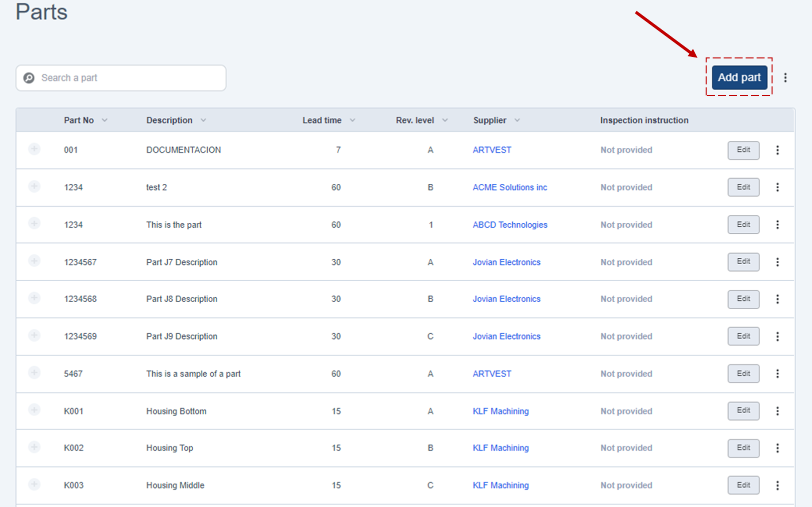Open more options for K003 row
Screen dimensions: 812x507
coord(778,485)
